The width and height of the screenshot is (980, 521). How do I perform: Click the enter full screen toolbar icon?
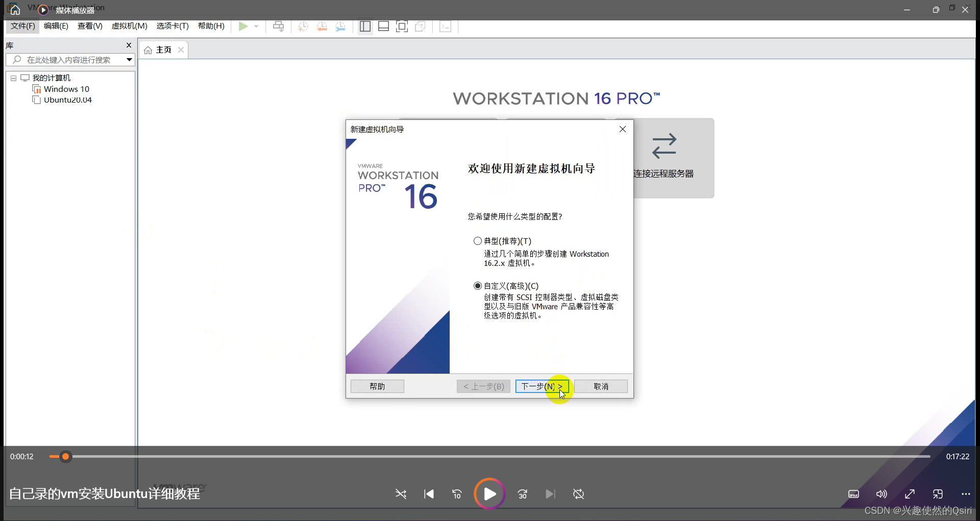pos(402,26)
